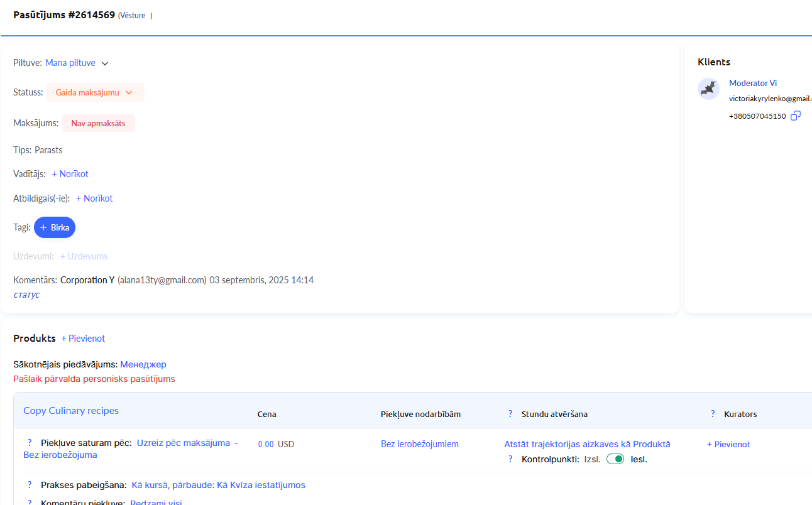
Task: Open Copy Culinary recipes product
Action: (x=71, y=411)
